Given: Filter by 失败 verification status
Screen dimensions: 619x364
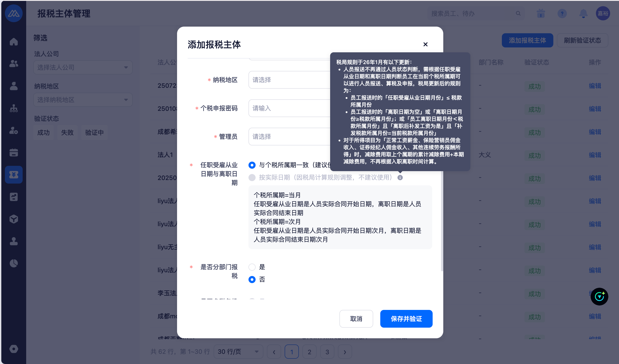Looking at the screenshot, I should pyautogui.click(x=67, y=133).
